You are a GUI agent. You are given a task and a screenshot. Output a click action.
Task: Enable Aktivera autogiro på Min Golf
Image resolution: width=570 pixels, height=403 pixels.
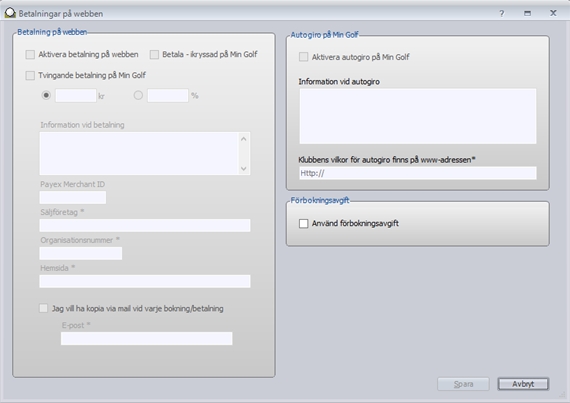tap(304, 57)
